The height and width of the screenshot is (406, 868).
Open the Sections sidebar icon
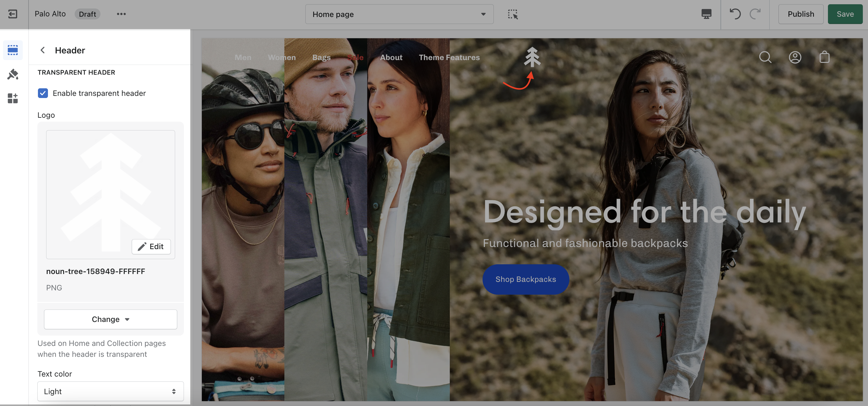tap(13, 50)
